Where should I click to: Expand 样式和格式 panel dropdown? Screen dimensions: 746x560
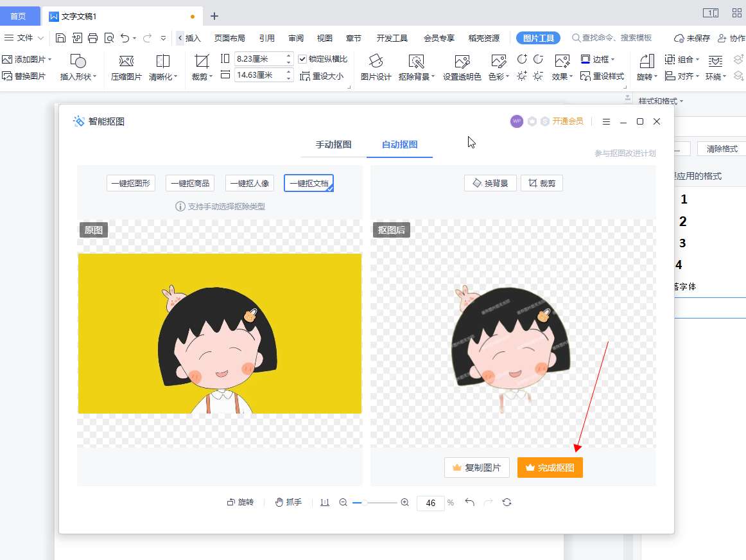(x=681, y=101)
